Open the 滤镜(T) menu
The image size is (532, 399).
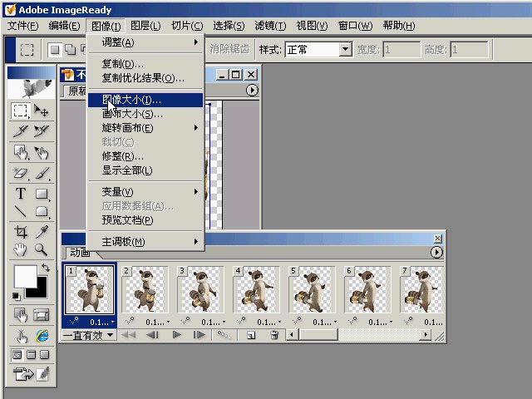pyautogui.click(x=270, y=26)
